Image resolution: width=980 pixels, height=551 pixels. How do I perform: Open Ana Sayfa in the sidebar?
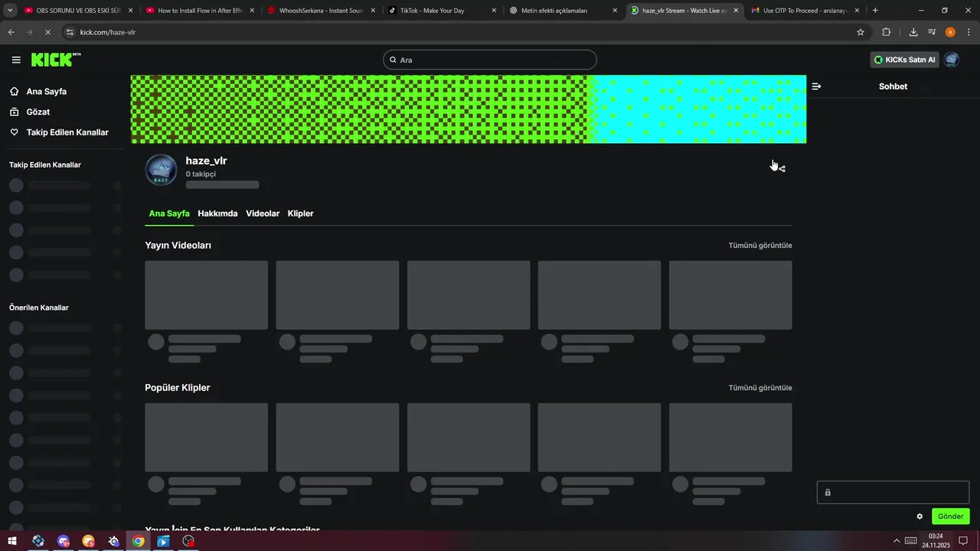coord(47,91)
